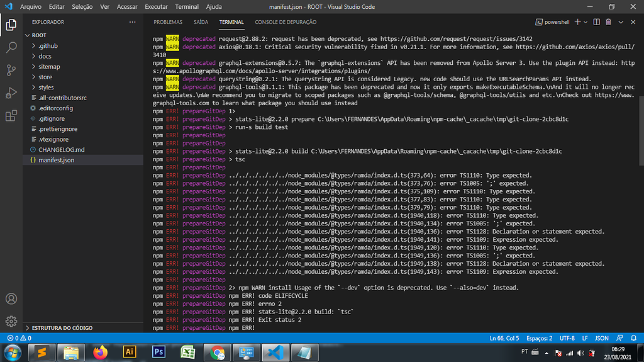
Task: Open the .all-contributorsrc file
Action: (83, 98)
